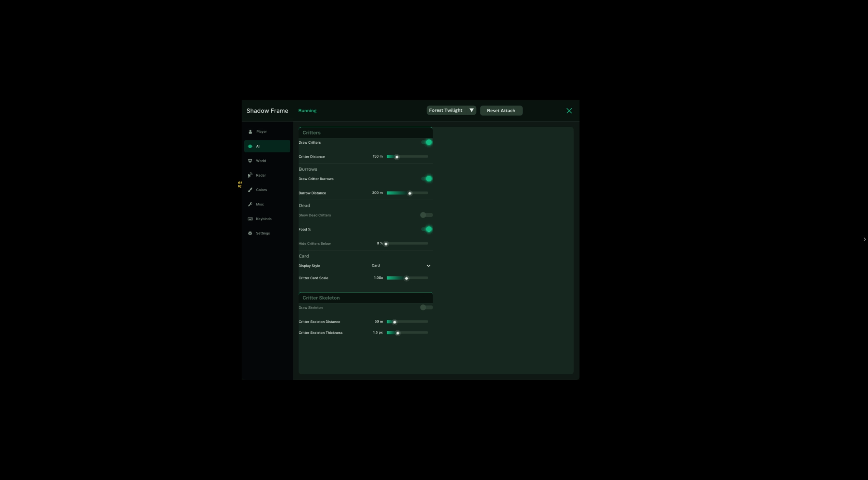
Task: Enable the Show Dead Critters toggle
Action: [x=426, y=215]
